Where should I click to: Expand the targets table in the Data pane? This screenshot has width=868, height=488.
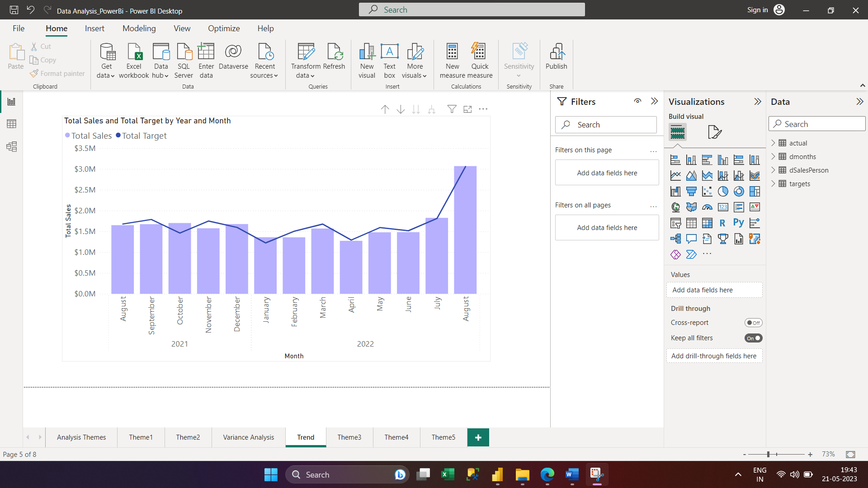point(774,183)
